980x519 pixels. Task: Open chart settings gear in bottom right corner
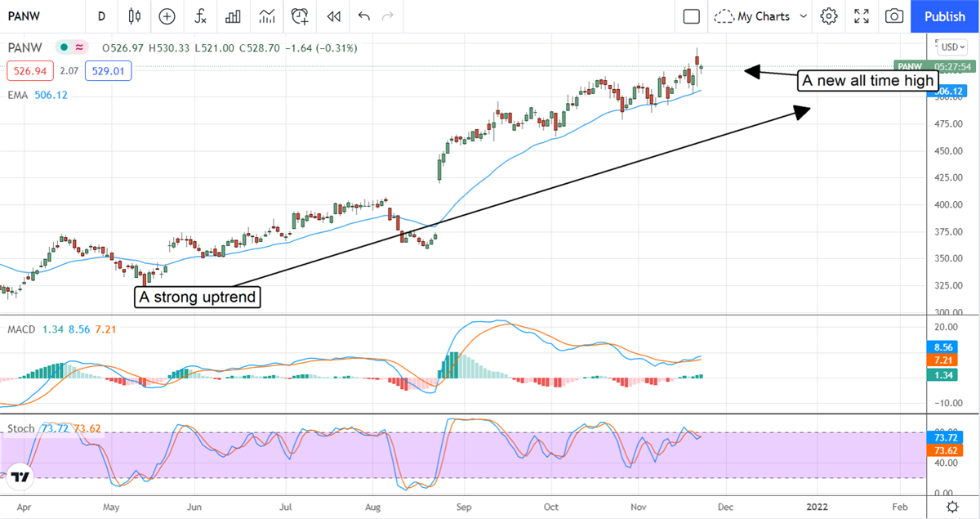tap(952, 507)
